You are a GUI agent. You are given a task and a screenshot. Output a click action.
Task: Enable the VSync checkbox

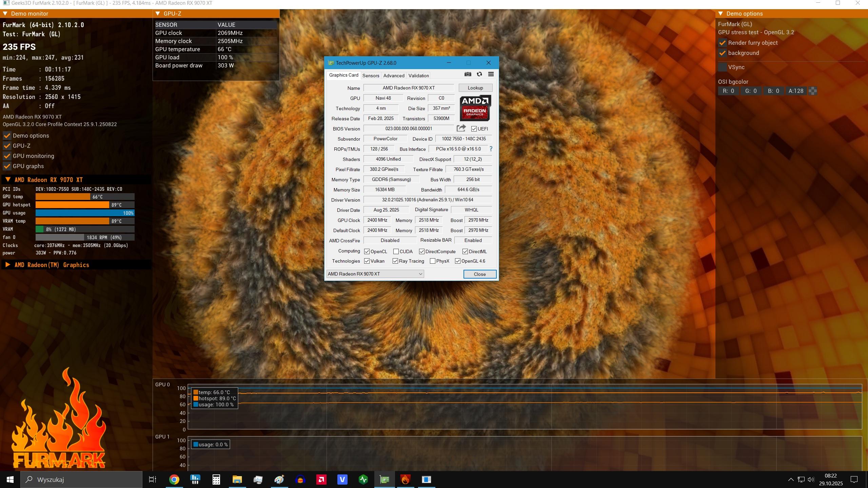722,67
